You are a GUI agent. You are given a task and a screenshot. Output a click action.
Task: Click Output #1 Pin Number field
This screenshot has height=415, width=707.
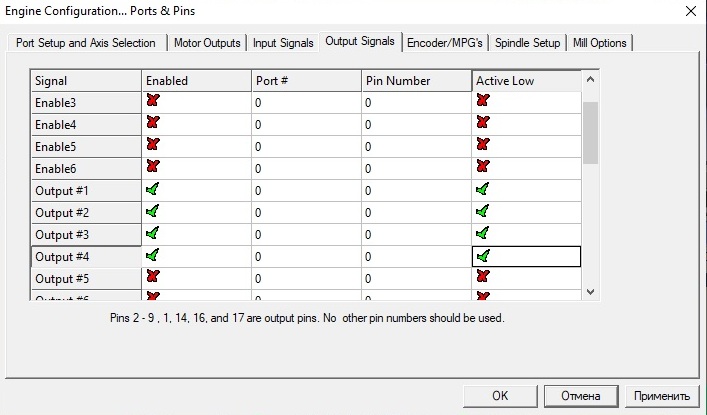click(x=415, y=190)
